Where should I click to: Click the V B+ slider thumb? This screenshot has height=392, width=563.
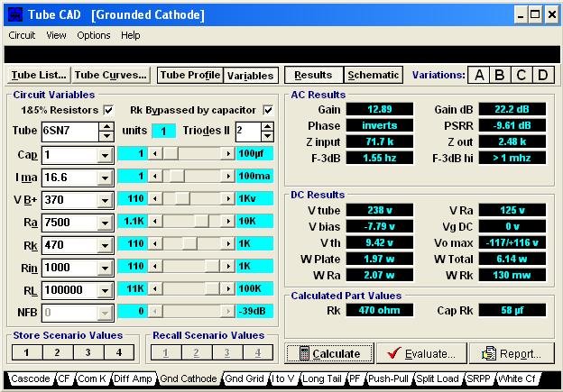point(182,198)
